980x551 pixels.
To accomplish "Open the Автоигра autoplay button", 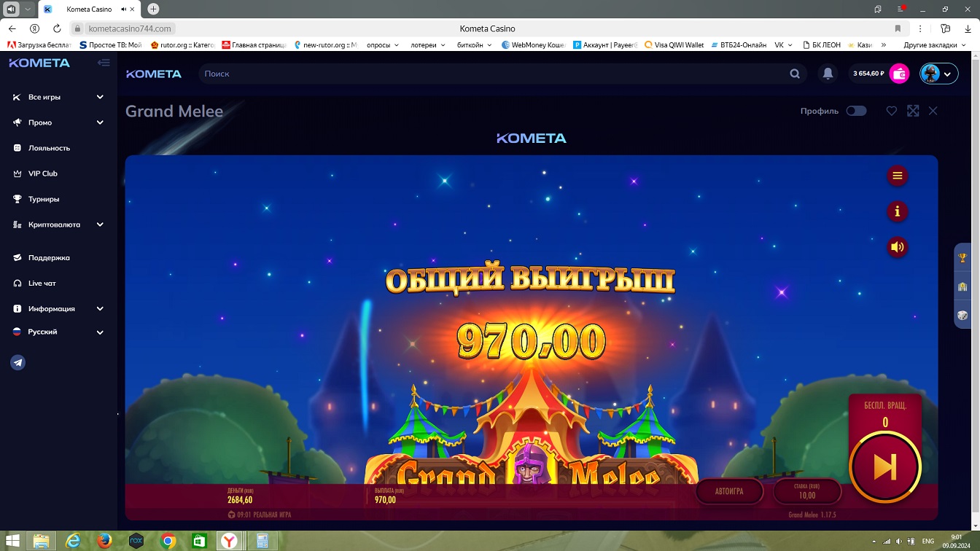I will point(729,491).
